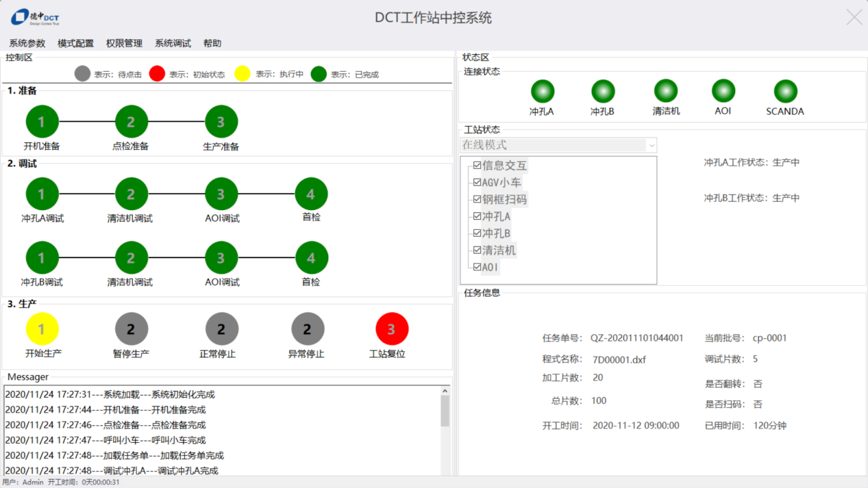Screen dimensions: 868x488
Task: Click the 帮助 menu
Action: [x=212, y=43]
